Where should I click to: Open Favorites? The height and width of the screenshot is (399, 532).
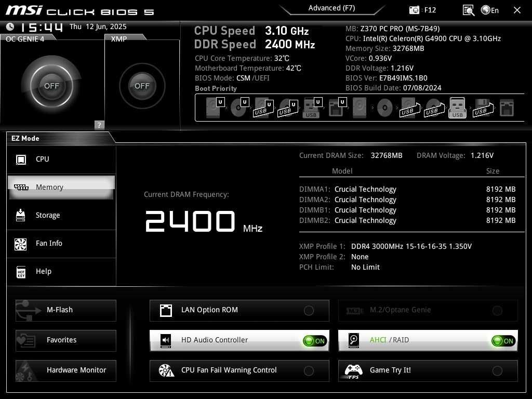[66, 340]
